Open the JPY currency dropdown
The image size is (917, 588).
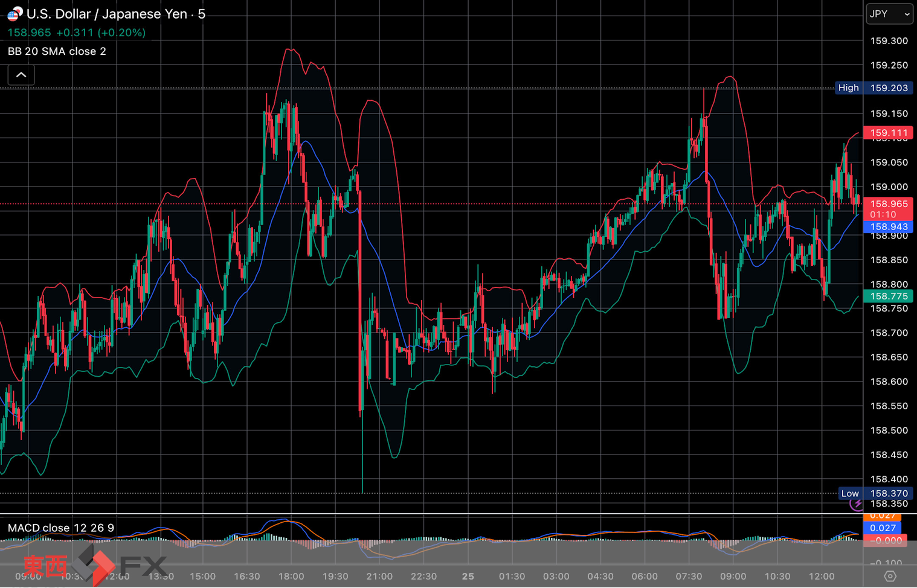(889, 14)
